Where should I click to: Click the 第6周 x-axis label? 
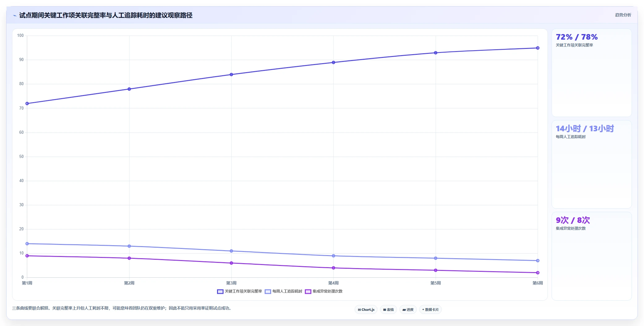point(538,283)
